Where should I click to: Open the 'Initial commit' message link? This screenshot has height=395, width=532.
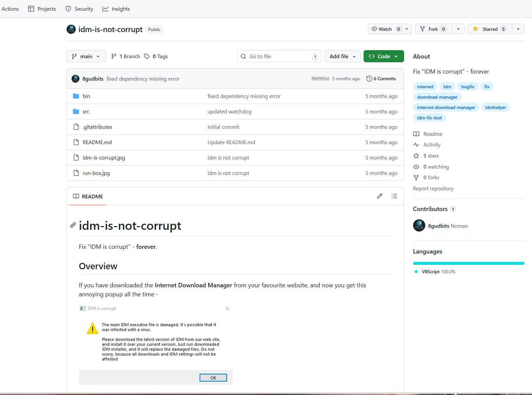(223, 127)
